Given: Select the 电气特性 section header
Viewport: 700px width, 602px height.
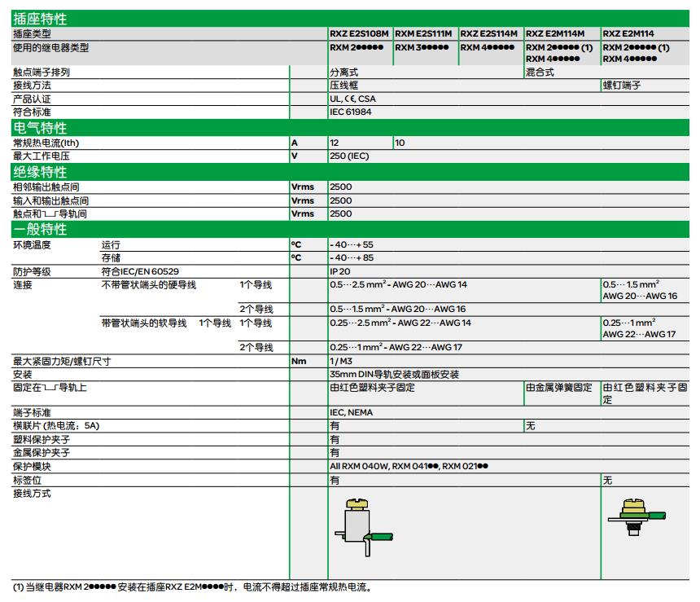Looking at the screenshot, I should pos(349,128).
